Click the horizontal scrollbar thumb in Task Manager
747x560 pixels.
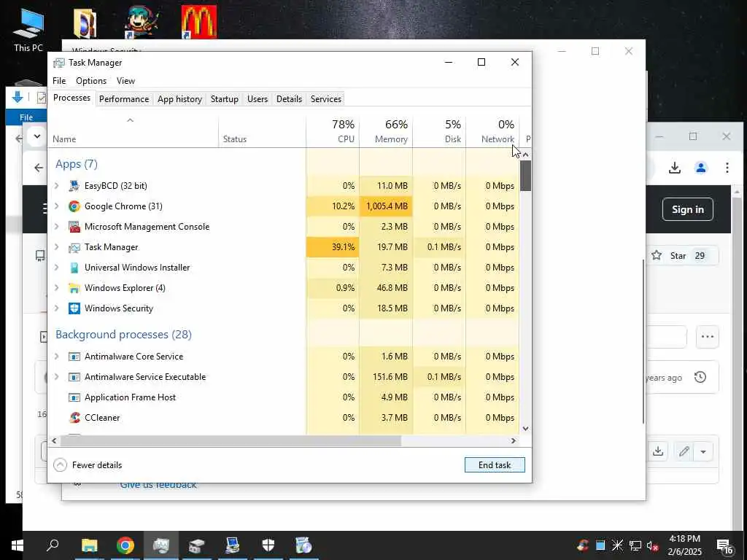click(231, 441)
